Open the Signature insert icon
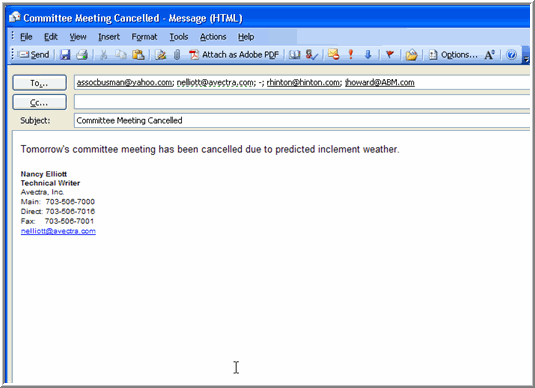535x388 pixels. pos(160,55)
